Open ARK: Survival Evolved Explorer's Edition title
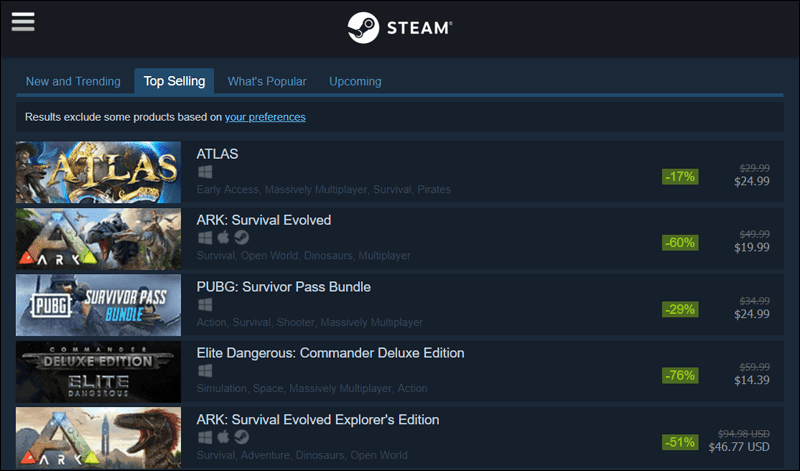 (x=318, y=420)
